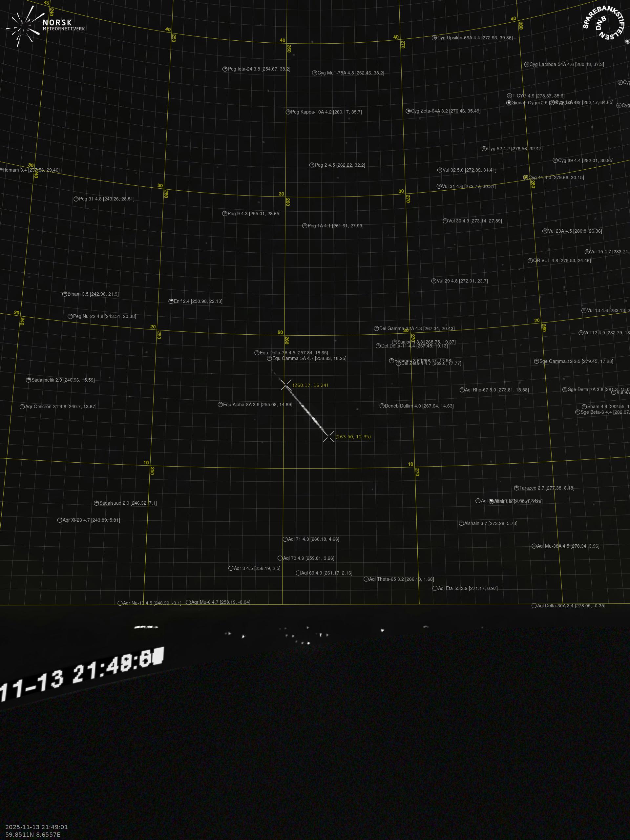Select the Deneb Dulfim star label
This screenshot has height=840, width=630.
(419, 406)
